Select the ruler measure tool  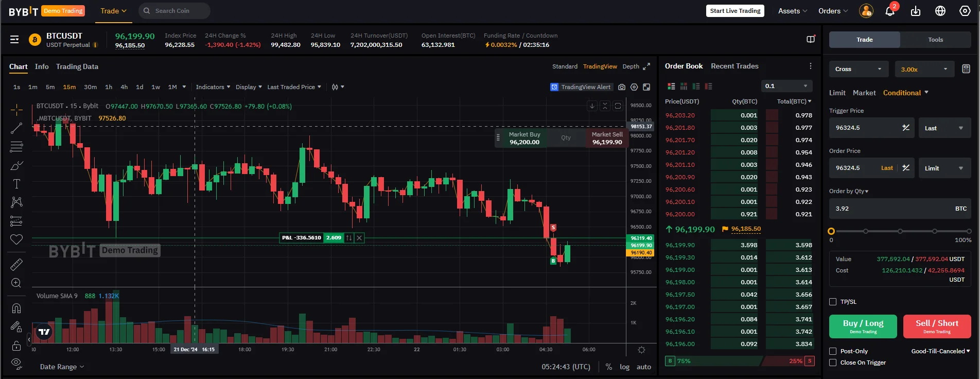pyautogui.click(x=16, y=264)
